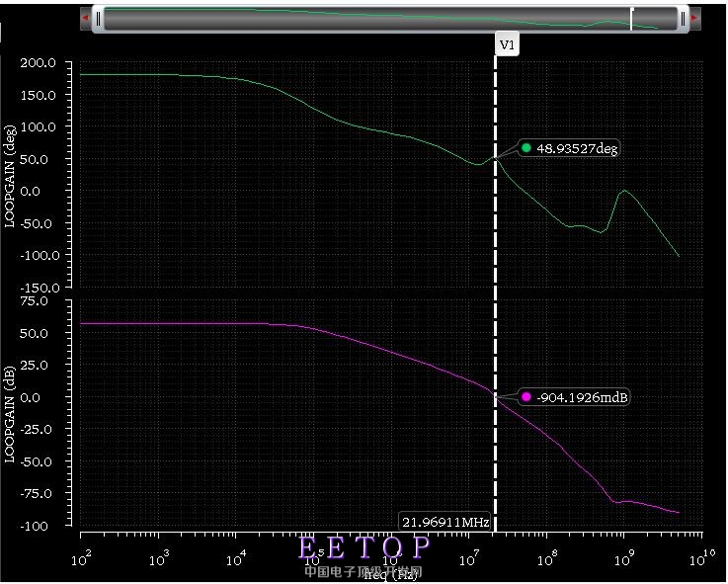This screenshot has height=584, width=728.
Task: Click the 10^8 frequency axis label
Action: (x=547, y=558)
